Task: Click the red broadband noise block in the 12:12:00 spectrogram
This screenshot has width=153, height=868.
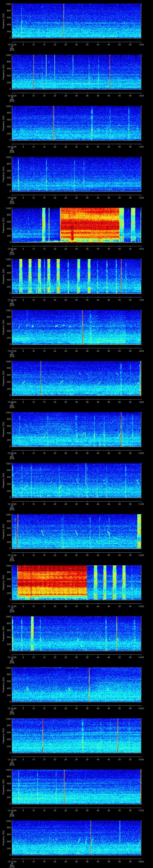Action: pyautogui.click(x=52, y=582)
